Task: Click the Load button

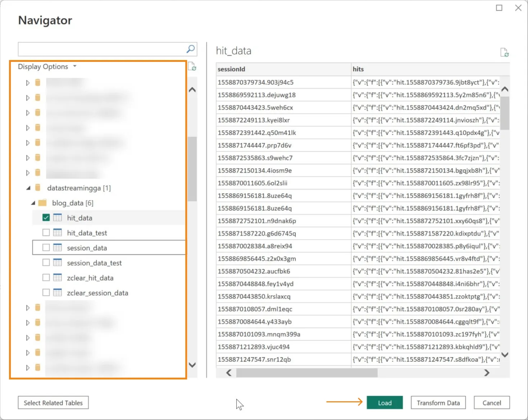Action: [385, 403]
